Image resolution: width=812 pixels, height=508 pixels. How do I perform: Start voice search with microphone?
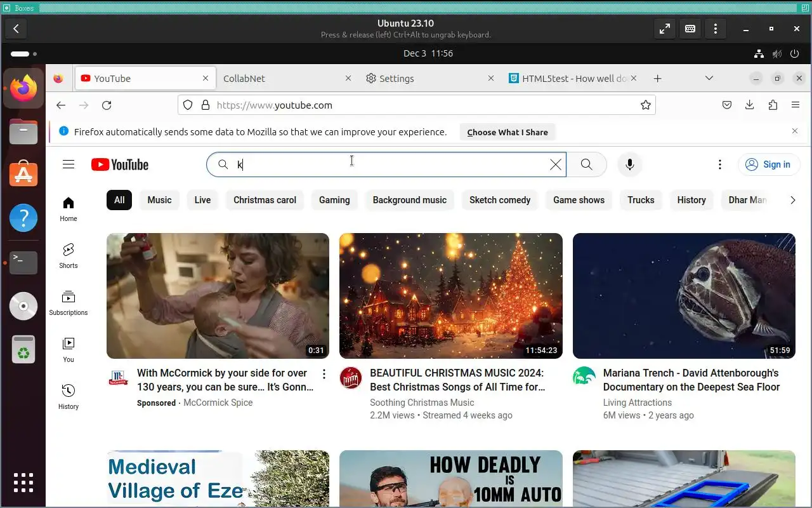click(629, 164)
